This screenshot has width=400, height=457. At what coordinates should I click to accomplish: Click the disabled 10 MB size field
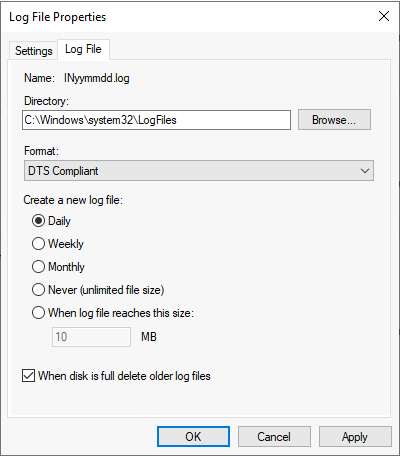(91, 337)
